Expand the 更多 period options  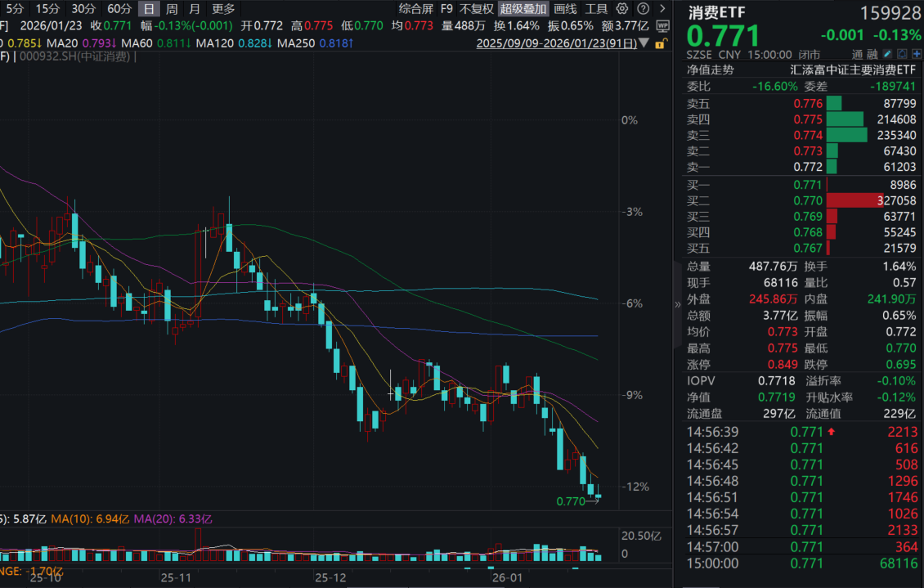(222, 9)
